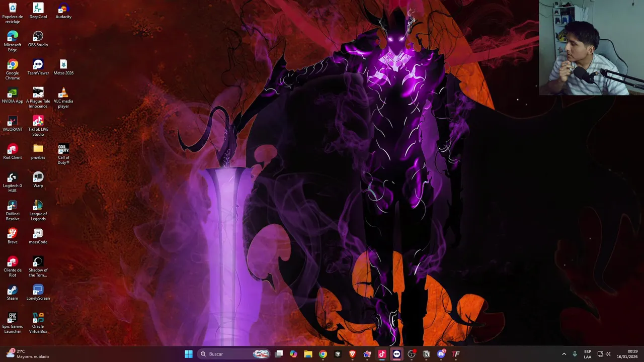The image size is (644, 362).
Task: Open TikTok LIVE Studio from taskbar
Action: pyautogui.click(x=382, y=354)
